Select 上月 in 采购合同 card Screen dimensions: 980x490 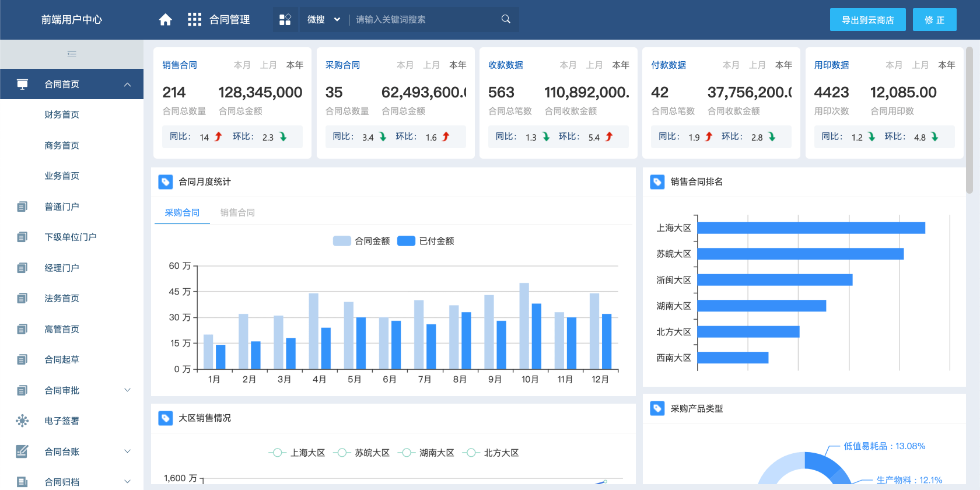tap(432, 65)
